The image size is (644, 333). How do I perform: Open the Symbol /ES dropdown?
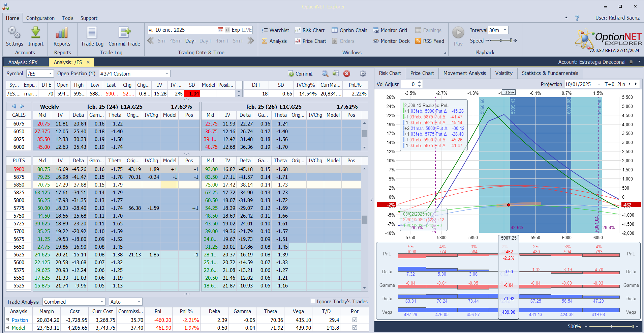(x=51, y=74)
